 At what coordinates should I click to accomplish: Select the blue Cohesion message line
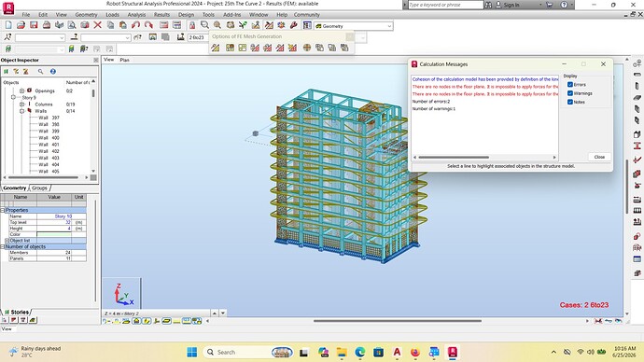(x=485, y=79)
